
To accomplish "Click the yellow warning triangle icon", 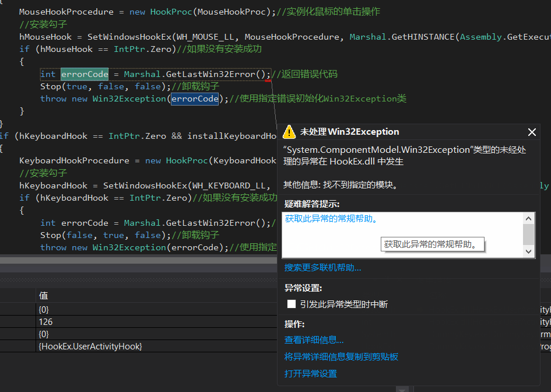I will pyautogui.click(x=289, y=132).
